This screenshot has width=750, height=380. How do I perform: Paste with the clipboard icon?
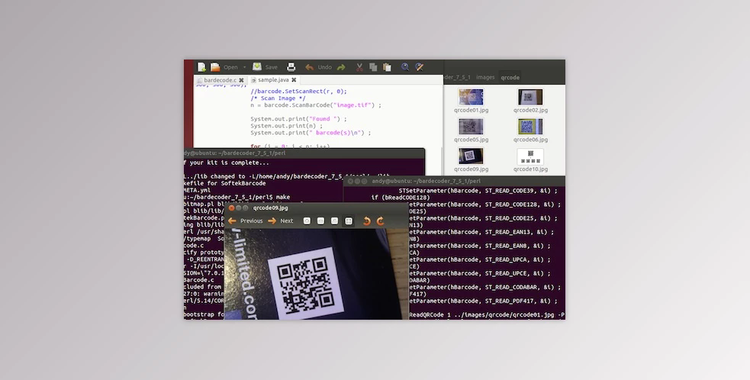[387, 67]
